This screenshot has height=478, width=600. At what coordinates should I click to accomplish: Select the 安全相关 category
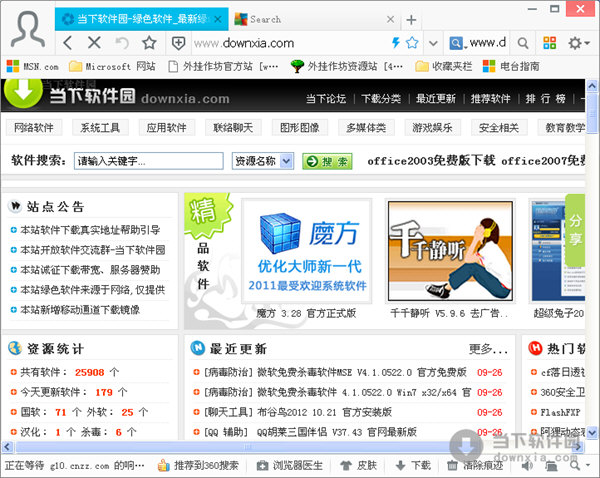pyautogui.click(x=499, y=128)
